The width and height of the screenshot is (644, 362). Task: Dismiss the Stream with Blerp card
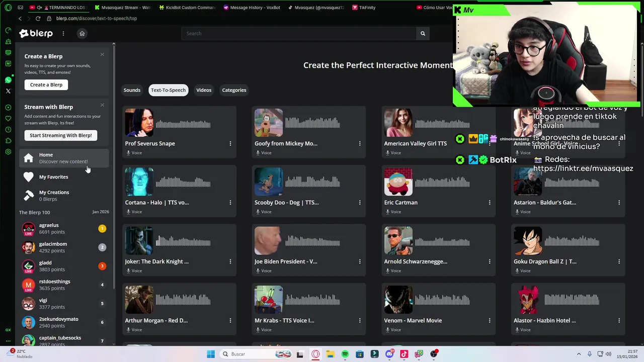pyautogui.click(x=102, y=105)
